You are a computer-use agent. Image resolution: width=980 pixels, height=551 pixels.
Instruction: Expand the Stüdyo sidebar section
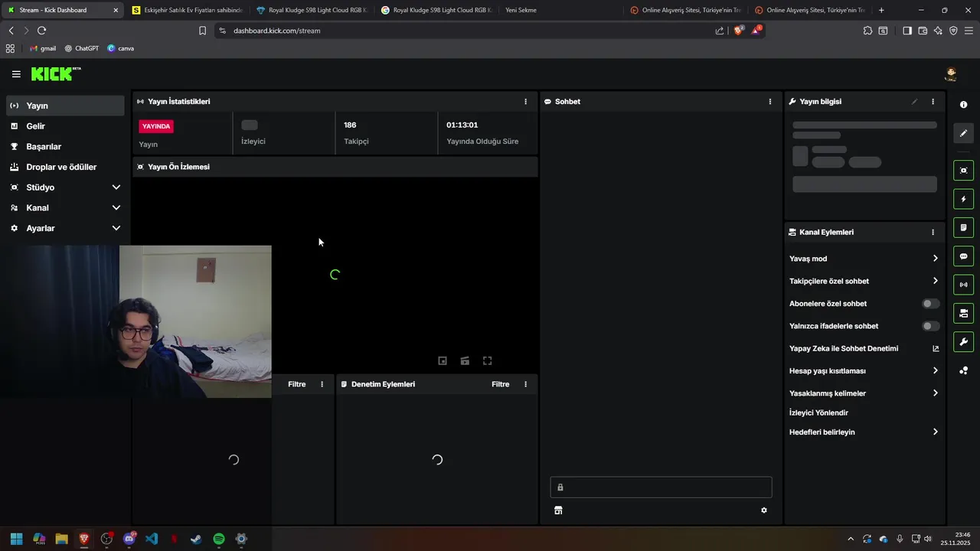click(116, 187)
